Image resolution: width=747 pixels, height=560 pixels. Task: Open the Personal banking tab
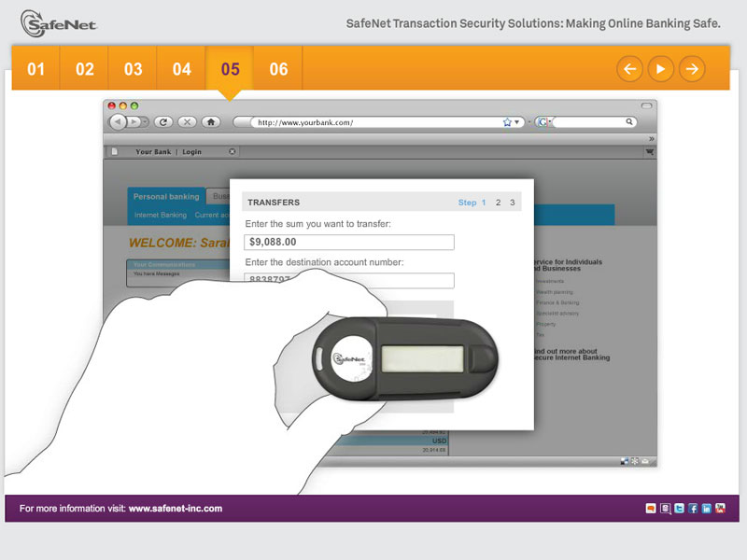pyautogui.click(x=166, y=197)
